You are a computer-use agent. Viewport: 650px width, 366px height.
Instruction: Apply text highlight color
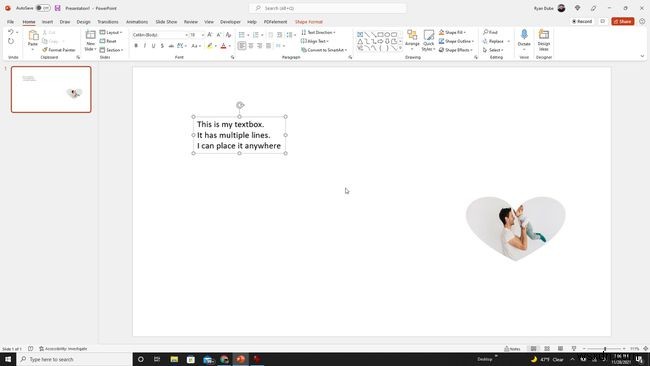pos(210,46)
